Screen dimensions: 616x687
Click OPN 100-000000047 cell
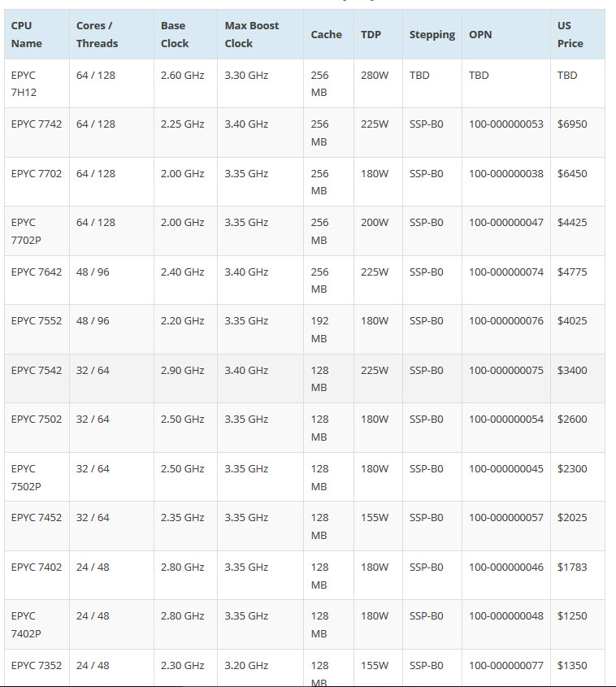pos(506,232)
